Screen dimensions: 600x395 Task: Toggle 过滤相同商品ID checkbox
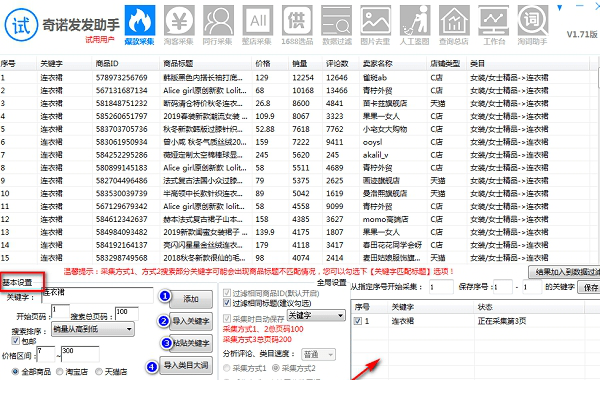[227, 293]
